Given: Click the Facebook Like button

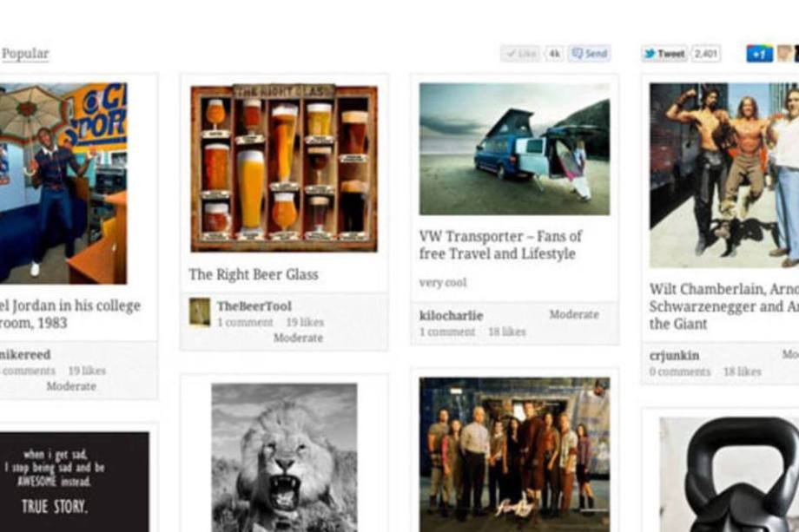Looking at the screenshot, I should tap(520, 54).
